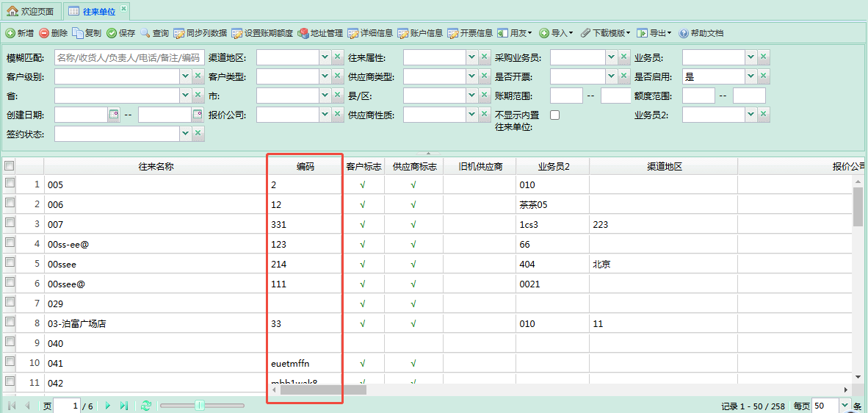Open calendar picker for 创建日期 start date

[x=113, y=115]
